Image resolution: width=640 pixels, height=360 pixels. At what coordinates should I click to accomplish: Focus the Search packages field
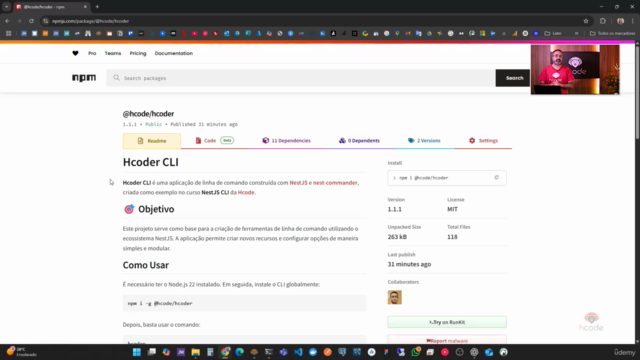tap(301, 78)
